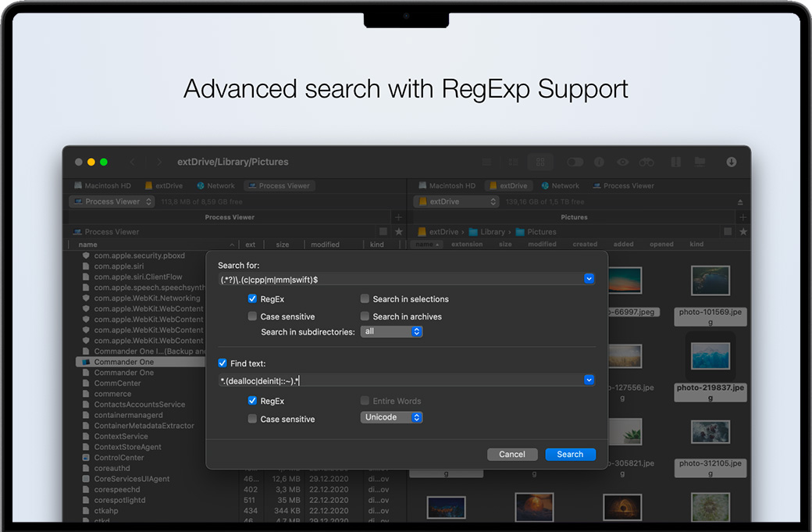Open Search in subdirectories dropdown

tap(391, 331)
